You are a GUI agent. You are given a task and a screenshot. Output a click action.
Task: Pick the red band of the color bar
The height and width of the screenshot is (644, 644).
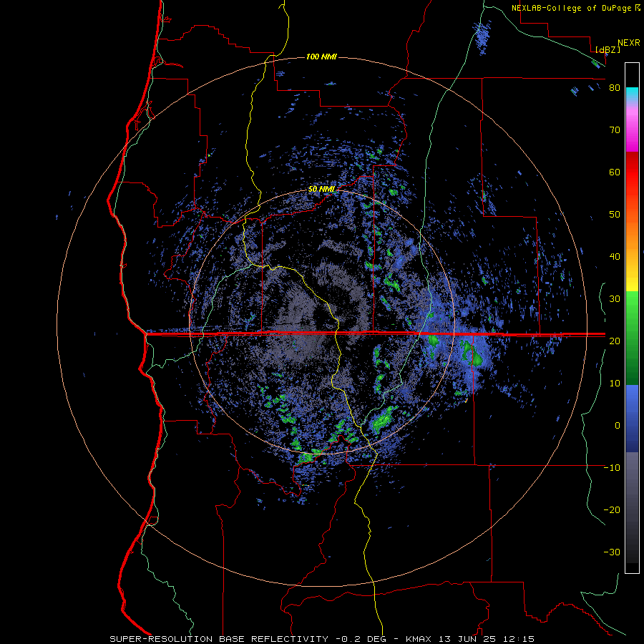point(632,172)
